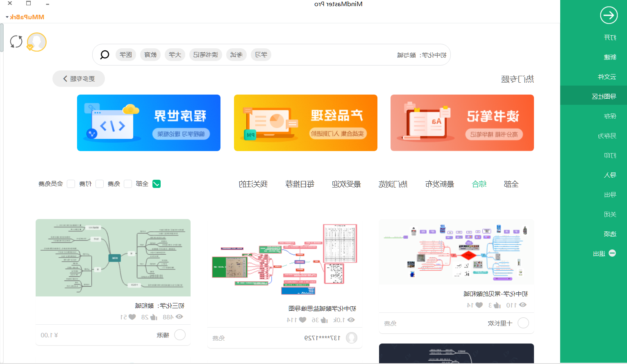Viewport: 627px width, 364px height.
Task: Open the 初中化学-常见的酸和碱 mind map thumbnail
Action: tap(457, 252)
